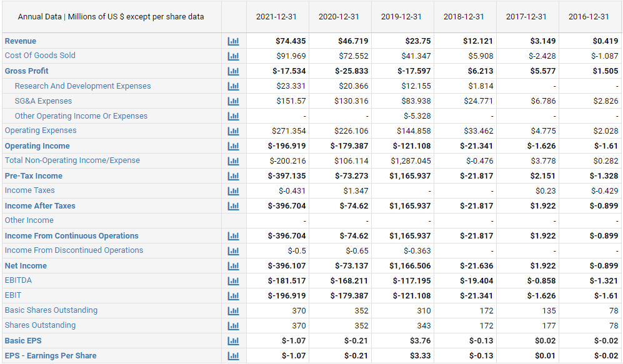Select the SG&A Expenses link
This screenshot has width=623, height=364.
click(43, 101)
